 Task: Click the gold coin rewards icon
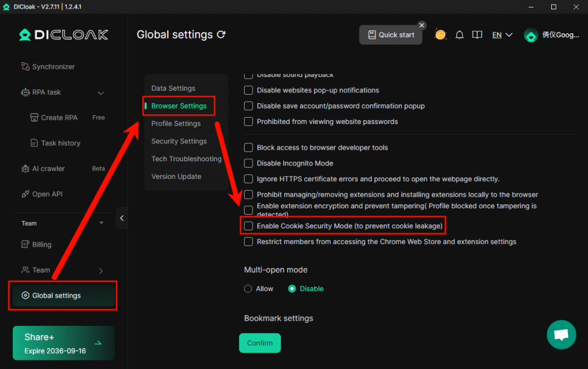[440, 35]
